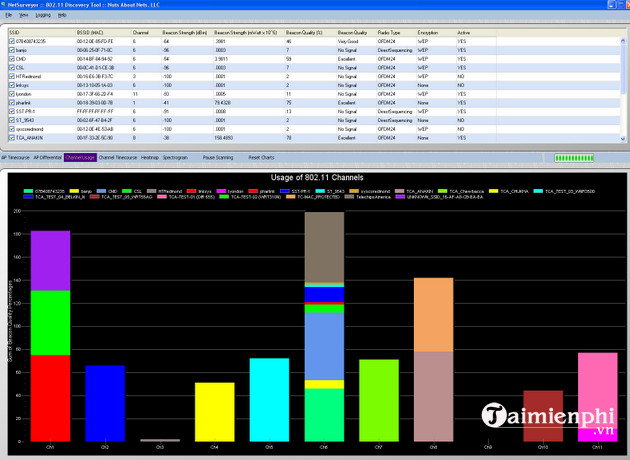Click the banjo yellow legend swatch
This screenshot has width=630, height=460.
(74, 191)
